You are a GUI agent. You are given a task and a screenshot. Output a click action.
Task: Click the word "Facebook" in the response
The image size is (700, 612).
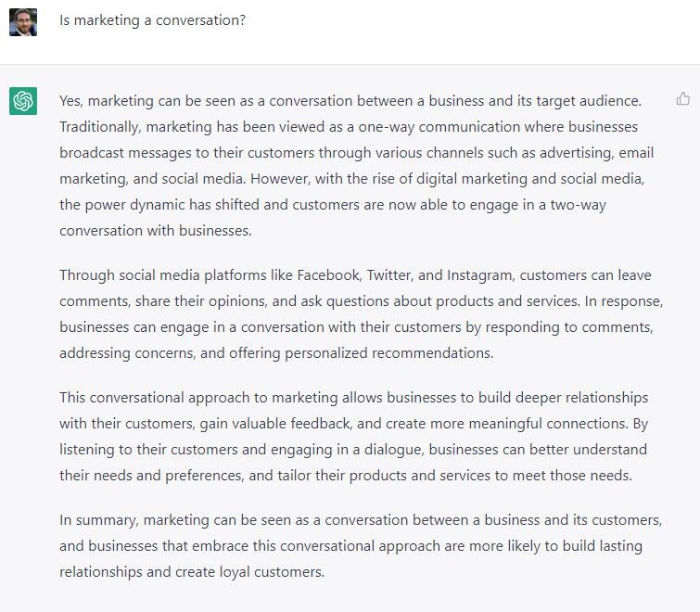point(329,275)
